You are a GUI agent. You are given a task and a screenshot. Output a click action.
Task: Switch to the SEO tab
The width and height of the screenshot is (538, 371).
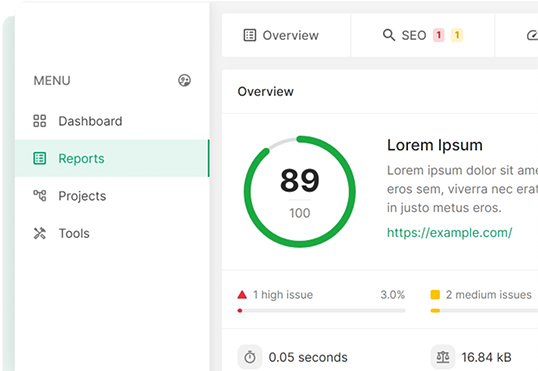point(423,35)
